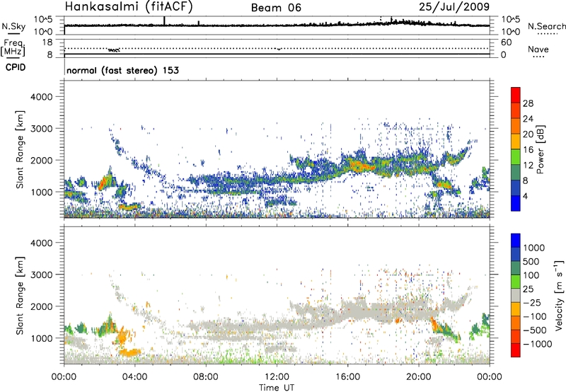Click the 'Nave' legend label
Screen dimensions: 566x392
click(x=538, y=49)
